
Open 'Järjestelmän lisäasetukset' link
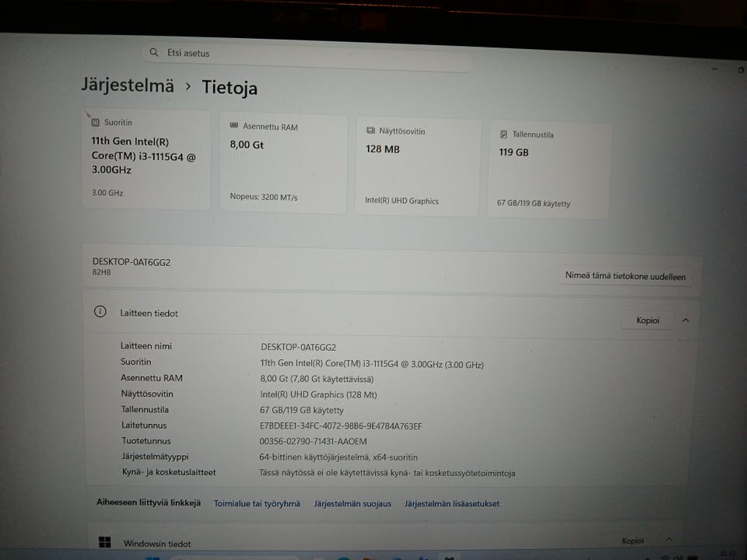click(451, 503)
